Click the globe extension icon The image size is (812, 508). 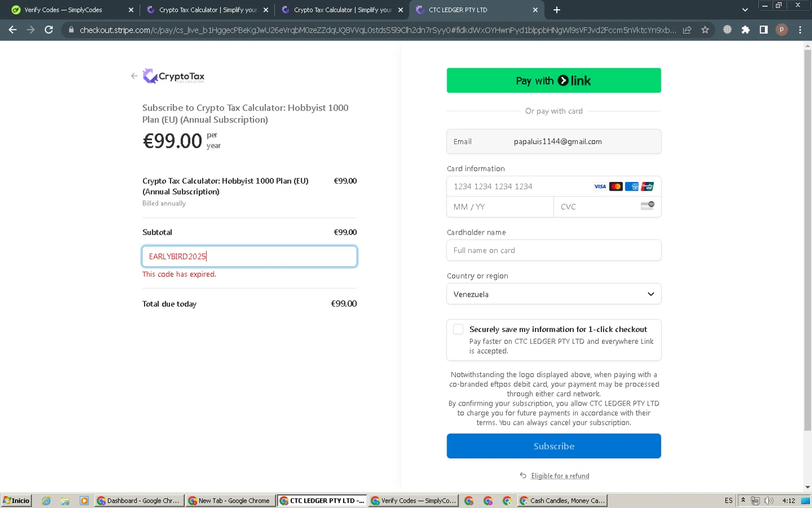pos(727,30)
